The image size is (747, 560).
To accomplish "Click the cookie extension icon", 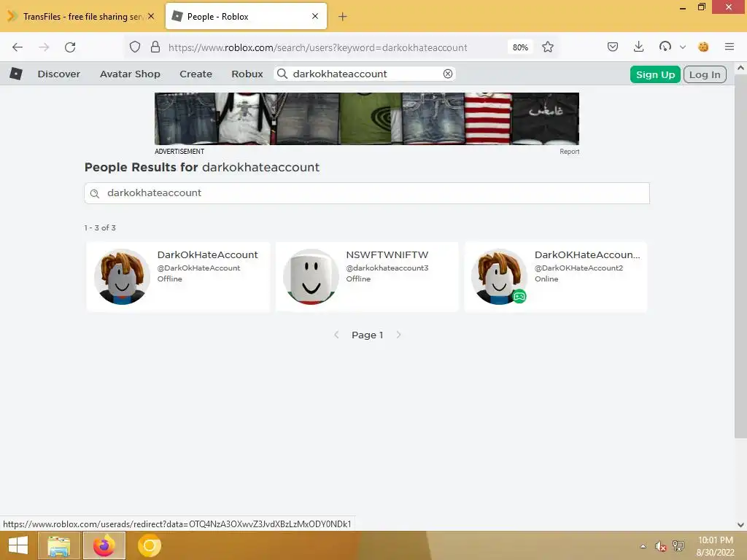I will pos(703,47).
